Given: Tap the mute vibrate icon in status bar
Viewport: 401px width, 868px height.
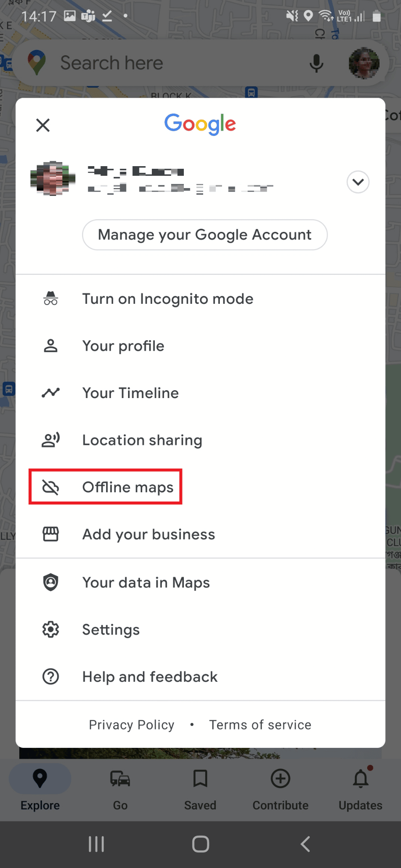Looking at the screenshot, I should [x=292, y=16].
